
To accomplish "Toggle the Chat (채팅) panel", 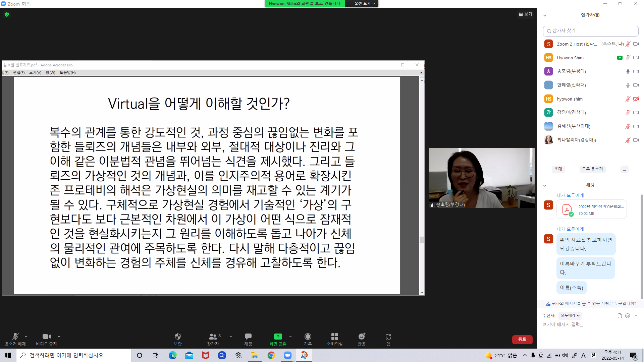I will tap(248, 337).
